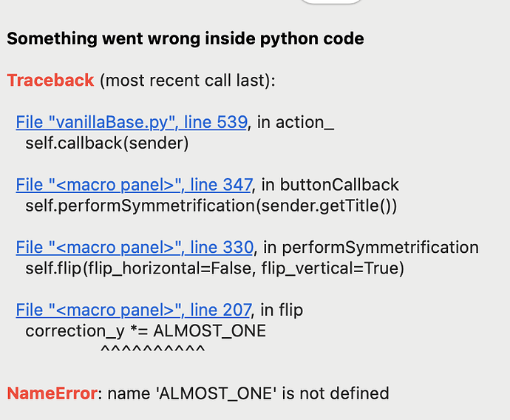This screenshot has width=510, height=420.
Task: Open the vanillaBase.py line 539 link
Action: (132, 122)
